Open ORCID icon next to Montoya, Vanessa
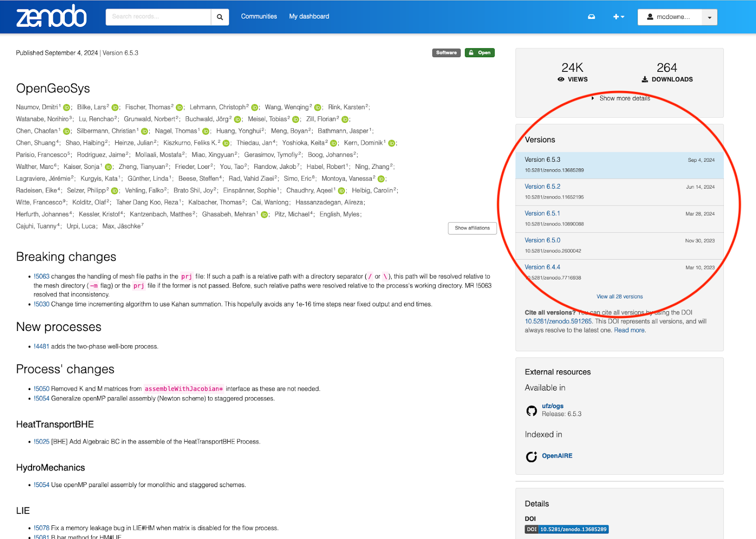This screenshot has height=539, width=756. click(x=381, y=179)
